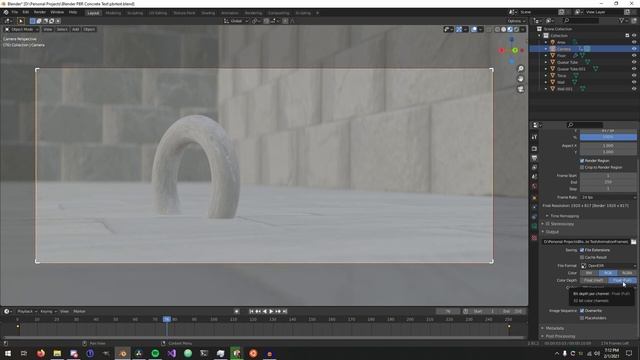The width and height of the screenshot is (640, 360).
Task: Activate the select box tool icon
Action: (20, 21)
